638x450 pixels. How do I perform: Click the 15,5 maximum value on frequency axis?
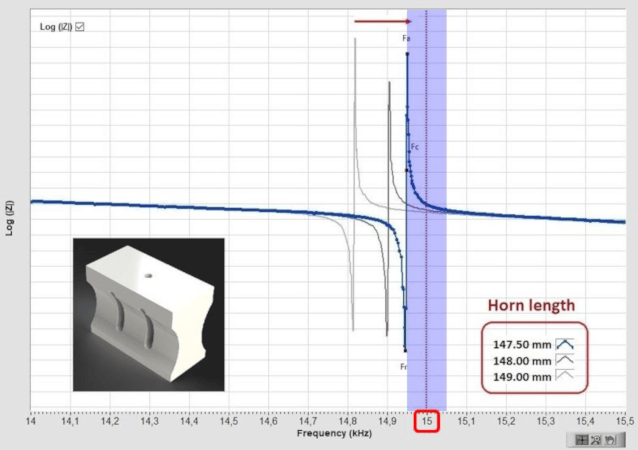tap(625, 421)
